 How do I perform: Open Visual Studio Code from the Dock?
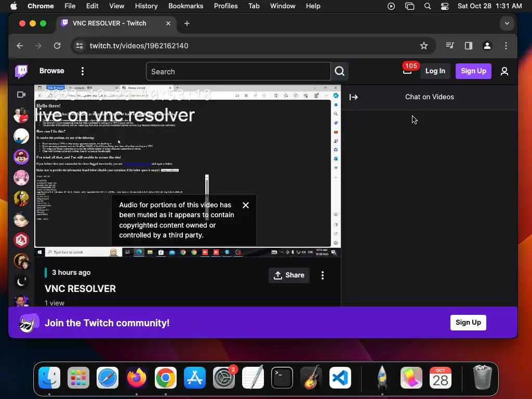pyautogui.click(x=340, y=378)
